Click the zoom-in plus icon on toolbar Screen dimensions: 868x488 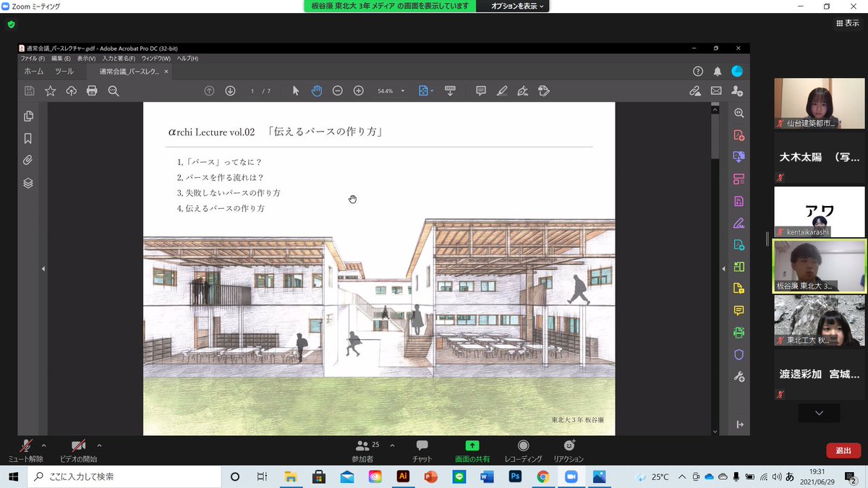tap(358, 90)
